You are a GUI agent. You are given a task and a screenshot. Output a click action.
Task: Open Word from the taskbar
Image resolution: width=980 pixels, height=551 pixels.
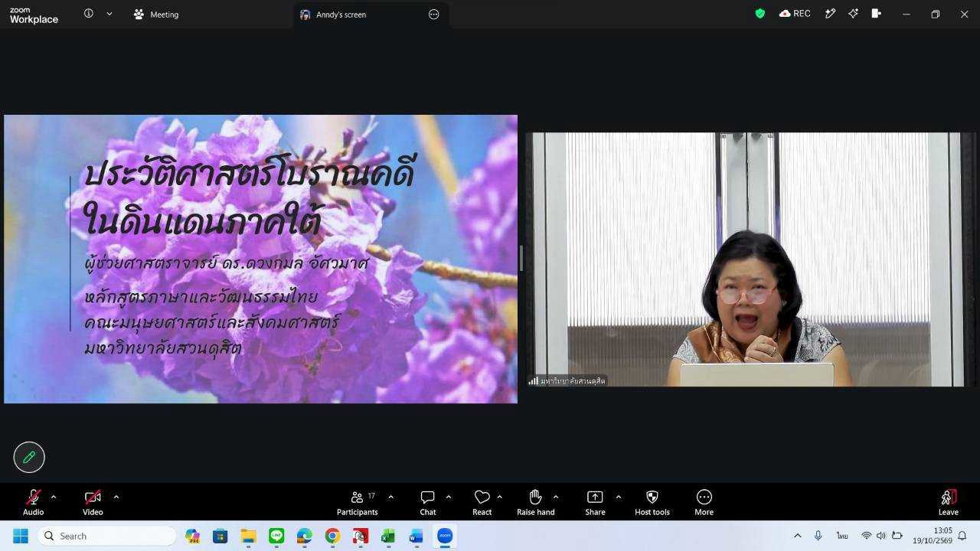tap(416, 536)
